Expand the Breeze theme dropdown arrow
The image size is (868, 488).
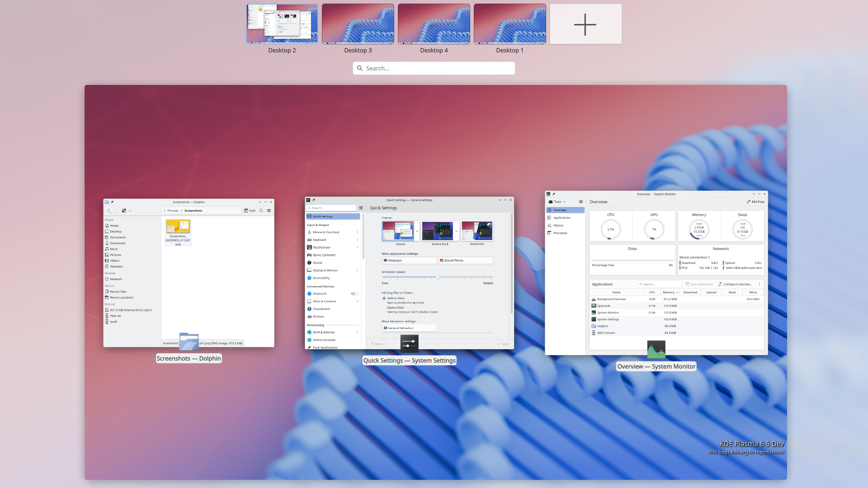(417, 231)
